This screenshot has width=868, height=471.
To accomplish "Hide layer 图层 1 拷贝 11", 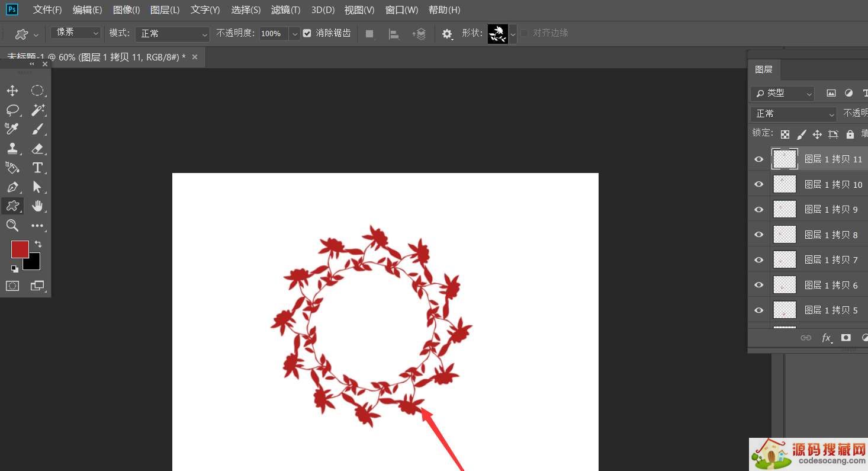I will coord(758,159).
